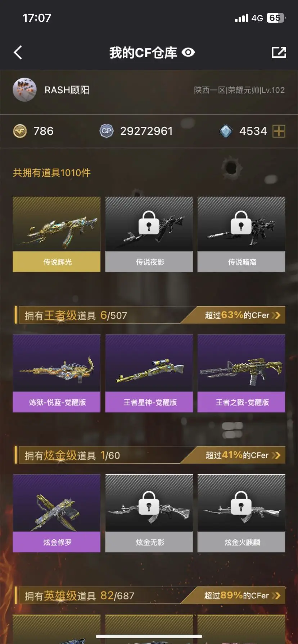Tap the locked 炫金火麒麟 card
The width and height of the screenshot is (298, 644).
point(241,513)
